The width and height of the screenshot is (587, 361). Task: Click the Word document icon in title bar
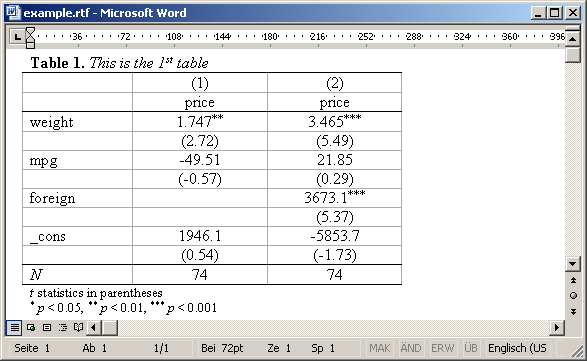click(x=13, y=13)
